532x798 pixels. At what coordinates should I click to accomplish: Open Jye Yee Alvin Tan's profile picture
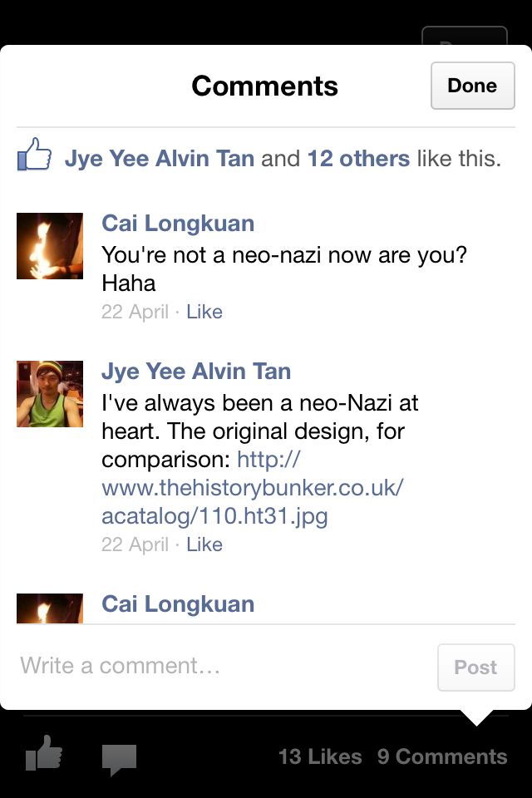click(50, 394)
